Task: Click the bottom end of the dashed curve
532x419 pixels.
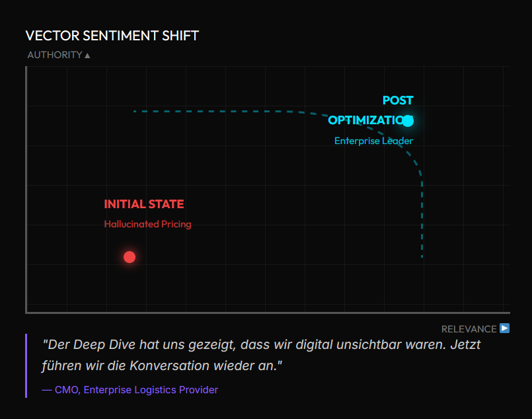Action: pyautogui.click(x=422, y=255)
